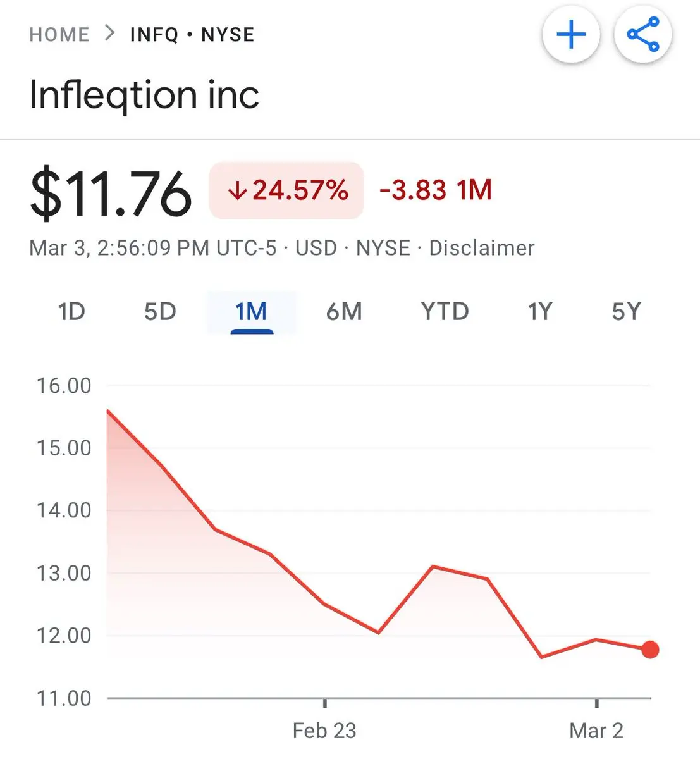View the 1Y chart range
This screenshot has width=700, height=759.
[x=540, y=312]
